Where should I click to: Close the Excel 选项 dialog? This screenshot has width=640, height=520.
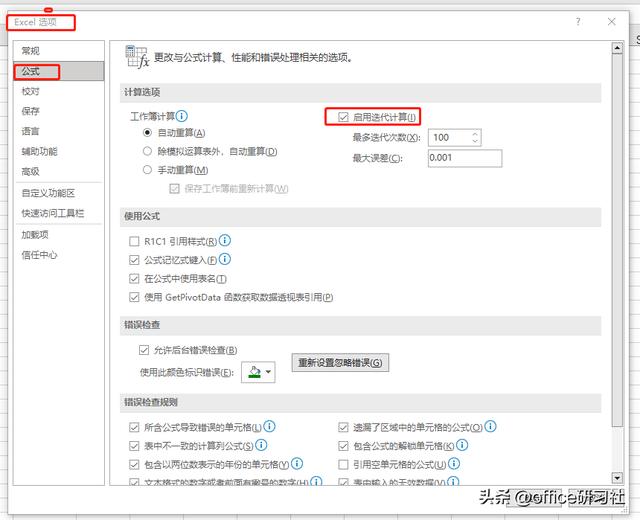(x=611, y=22)
